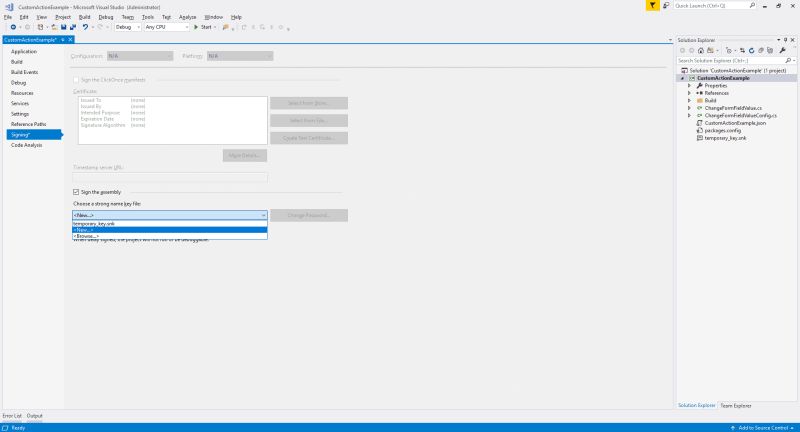Switch to the Application properties page
The width and height of the screenshot is (800, 432).
click(24, 52)
